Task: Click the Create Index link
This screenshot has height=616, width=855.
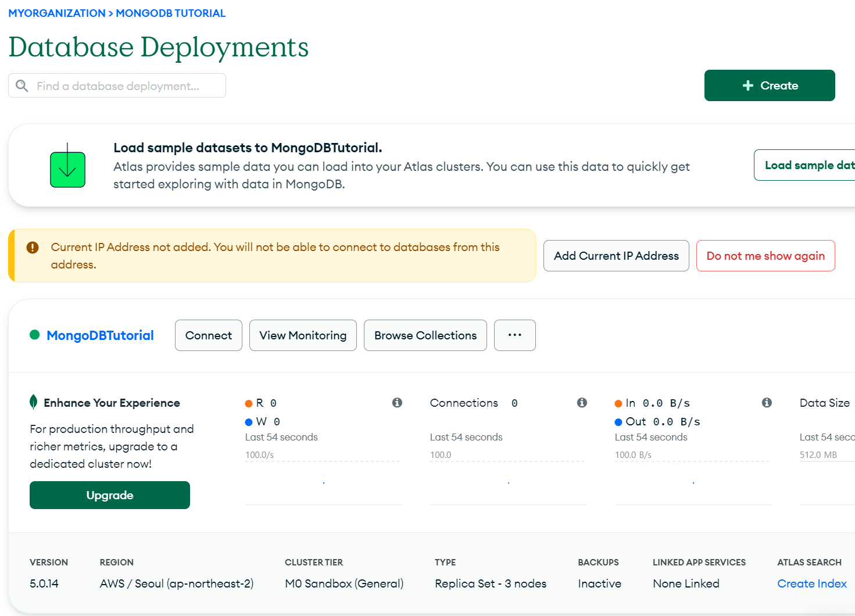Action: [812, 583]
